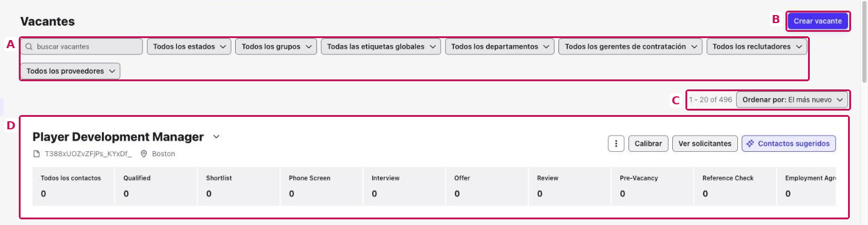Open Contactos sugeridos

(789, 144)
